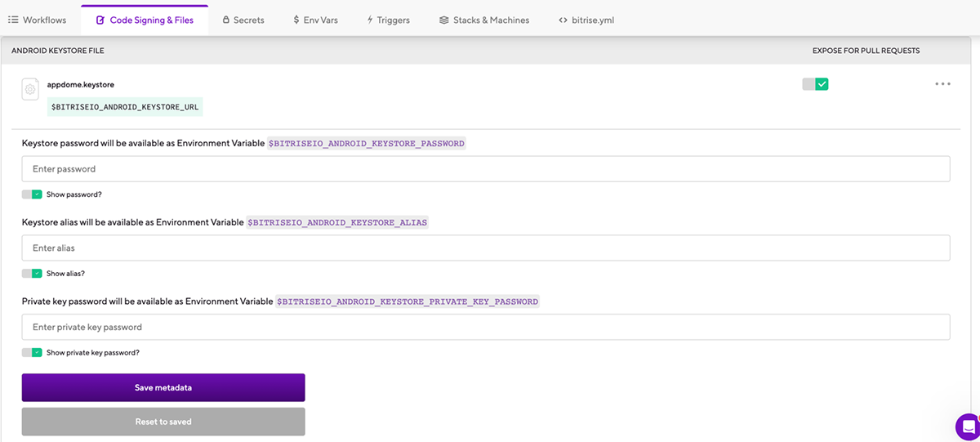The height and width of the screenshot is (442, 980).
Task: Click the Reset to saved button
Action: tap(163, 422)
